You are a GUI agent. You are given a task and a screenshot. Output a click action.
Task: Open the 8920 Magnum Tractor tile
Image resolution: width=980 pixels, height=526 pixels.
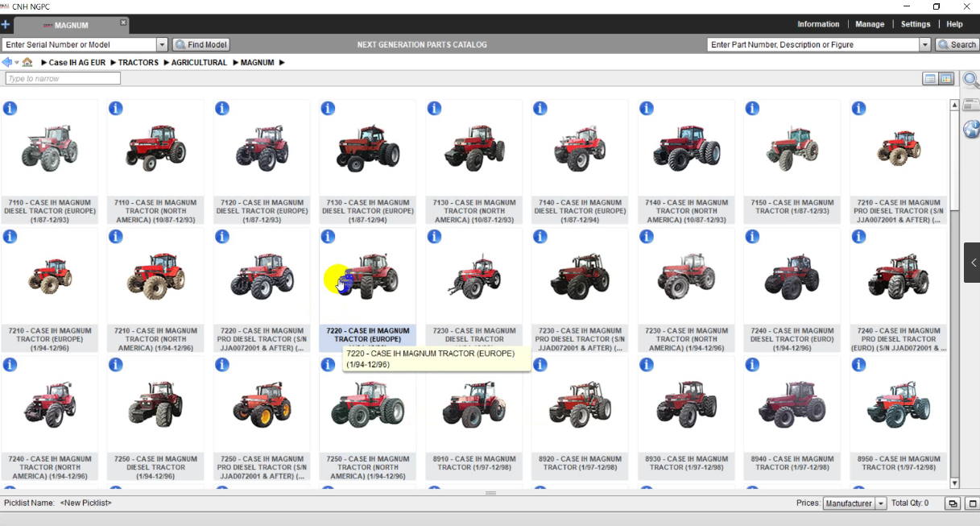pos(580,418)
